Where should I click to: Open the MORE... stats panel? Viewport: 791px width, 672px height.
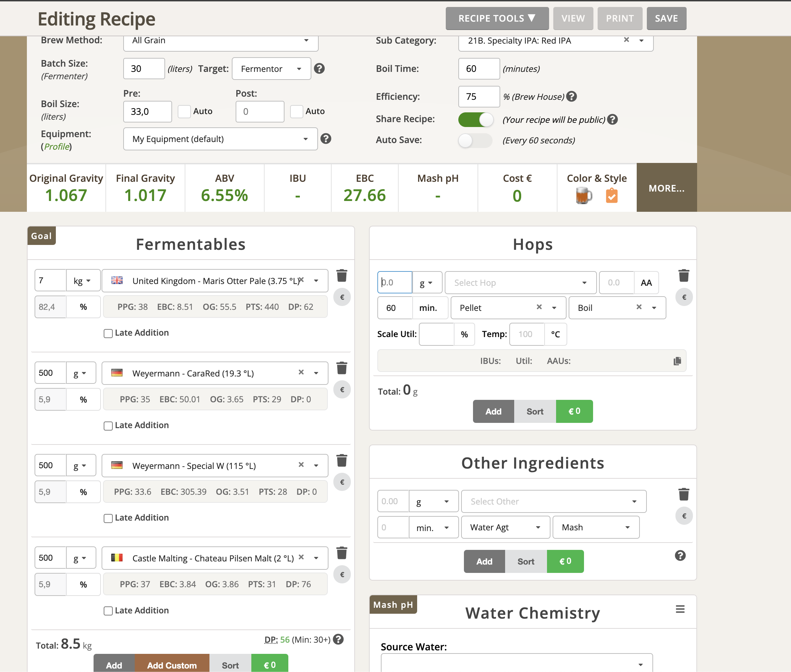666,188
